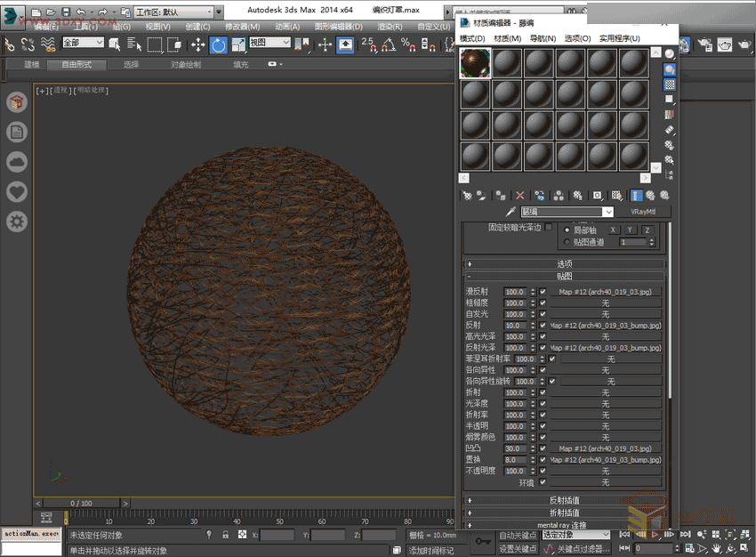Switch to the 自由形式 ribbon tab

click(76, 65)
